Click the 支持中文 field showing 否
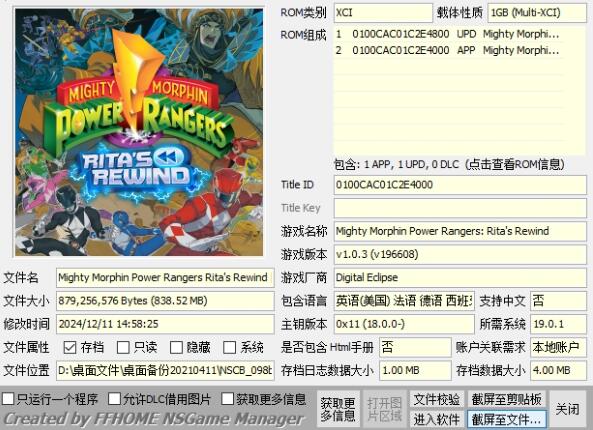This screenshot has height=430, width=593. pos(559,301)
